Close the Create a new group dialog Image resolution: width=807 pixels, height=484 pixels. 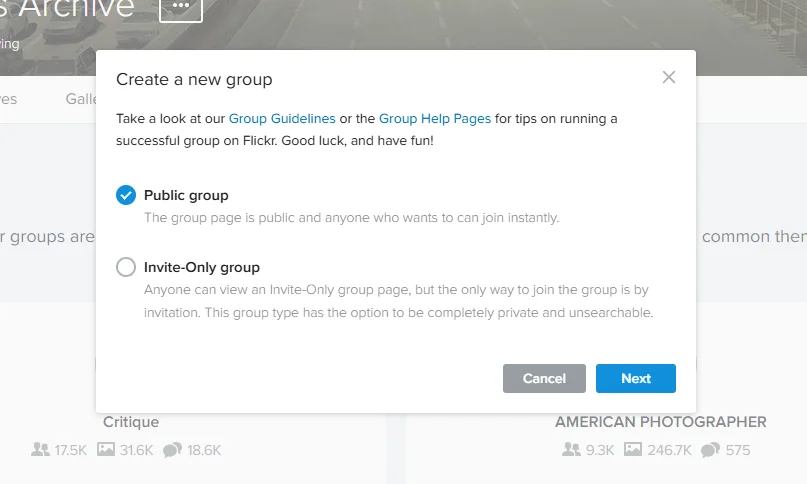(x=669, y=78)
